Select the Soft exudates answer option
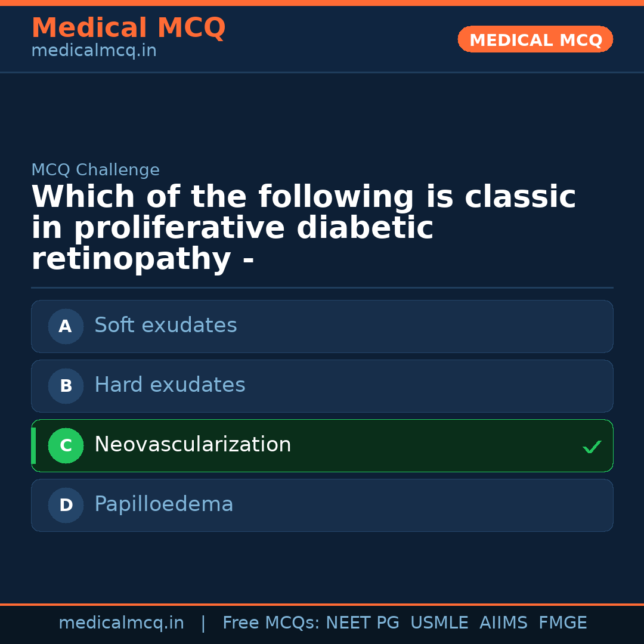 click(166, 326)
